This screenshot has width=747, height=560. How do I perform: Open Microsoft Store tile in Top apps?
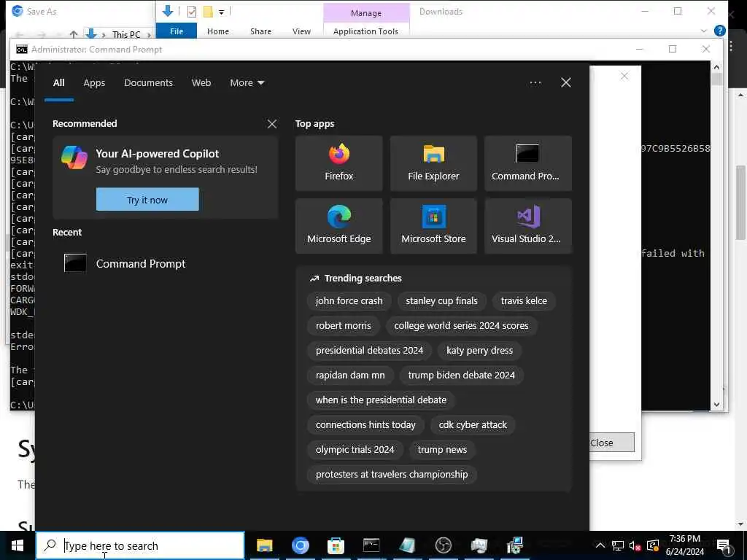[x=433, y=226]
